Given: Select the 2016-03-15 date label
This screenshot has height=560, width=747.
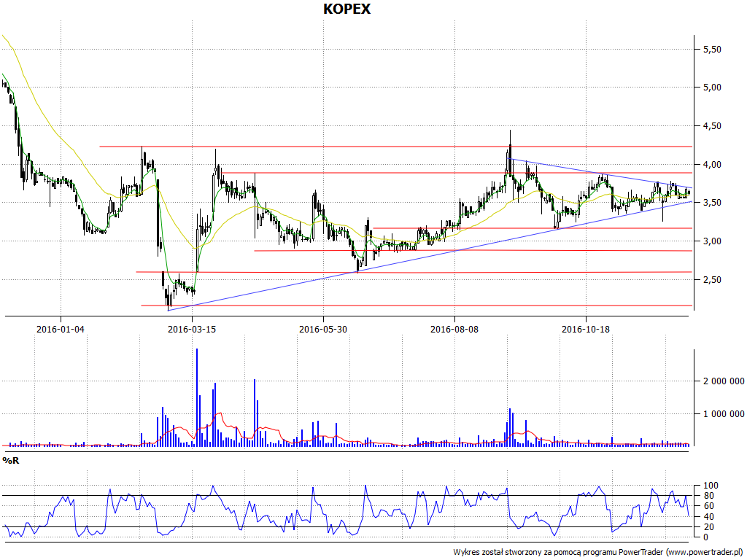Looking at the screenshot, I should 192,329.
